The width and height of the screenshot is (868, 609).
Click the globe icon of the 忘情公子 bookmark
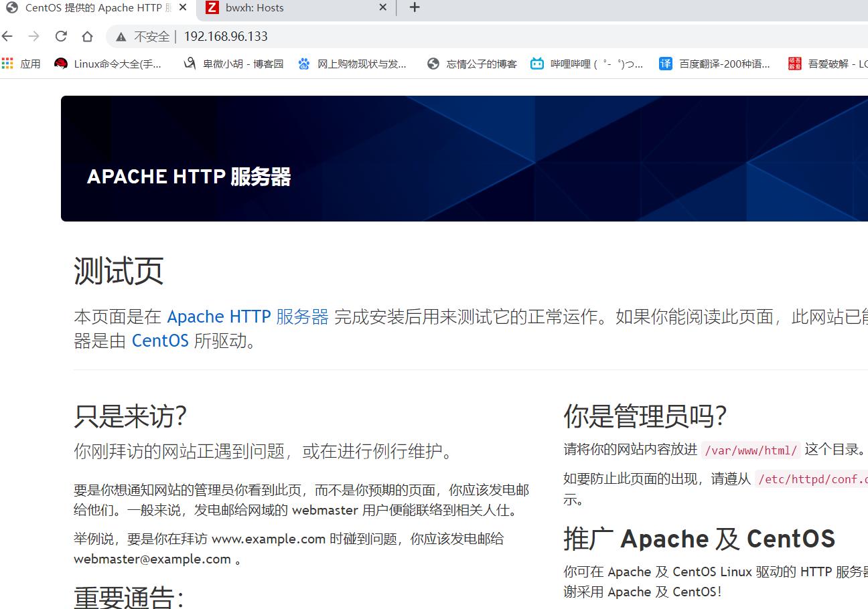pos(433,64)
